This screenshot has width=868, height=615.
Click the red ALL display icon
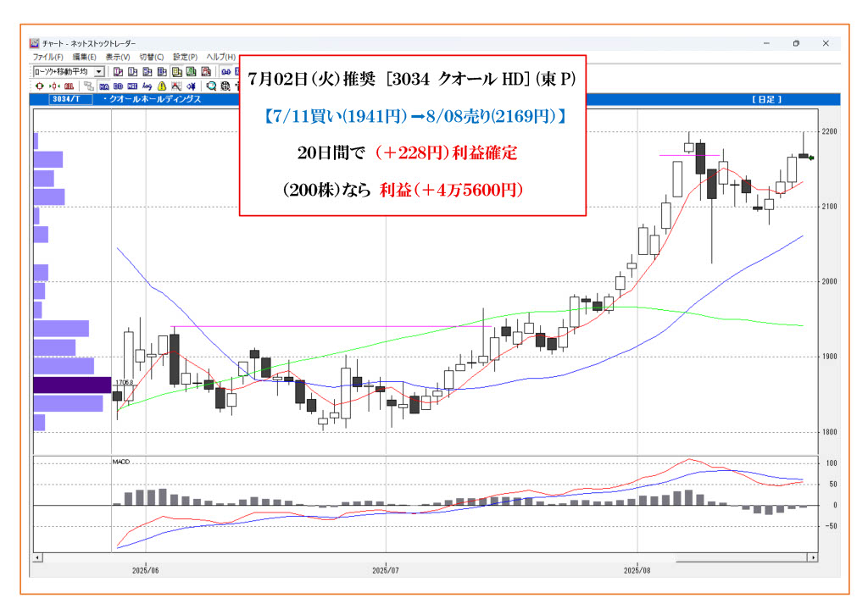tap(69, 86)
